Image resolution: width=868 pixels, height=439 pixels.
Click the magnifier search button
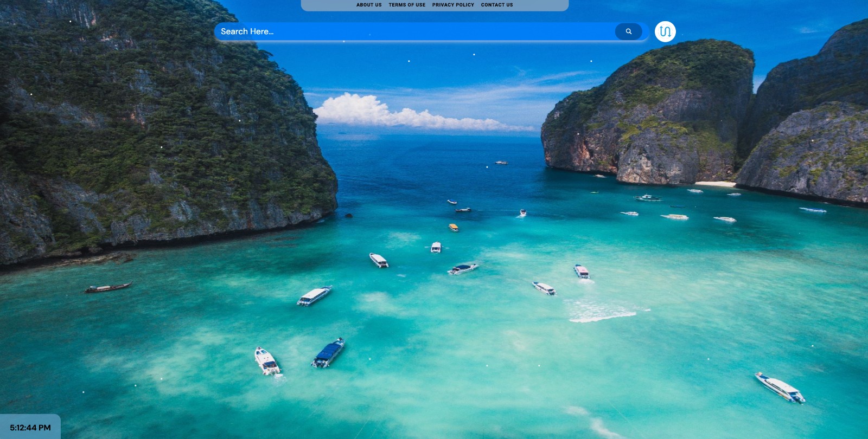coord(628,31)
